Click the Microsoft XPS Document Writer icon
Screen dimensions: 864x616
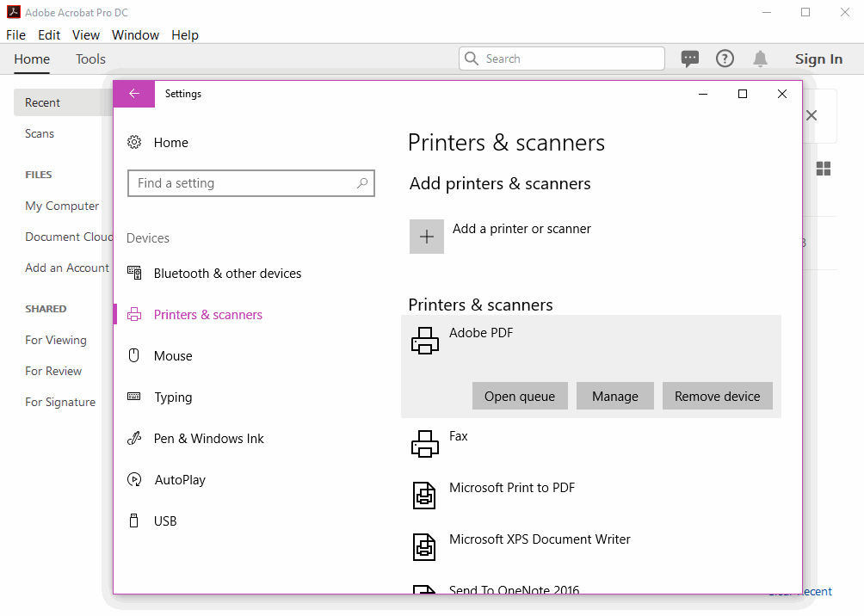point(424,546)
